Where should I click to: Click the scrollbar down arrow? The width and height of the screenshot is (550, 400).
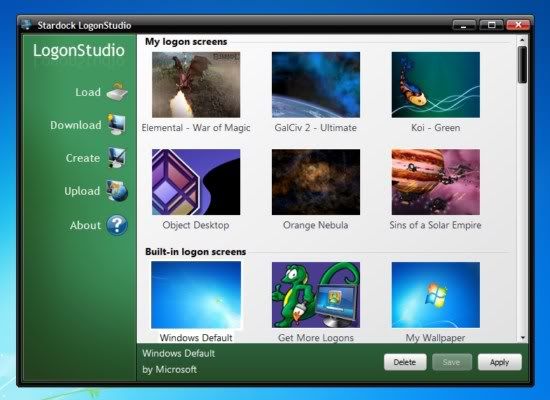(523, 338)
